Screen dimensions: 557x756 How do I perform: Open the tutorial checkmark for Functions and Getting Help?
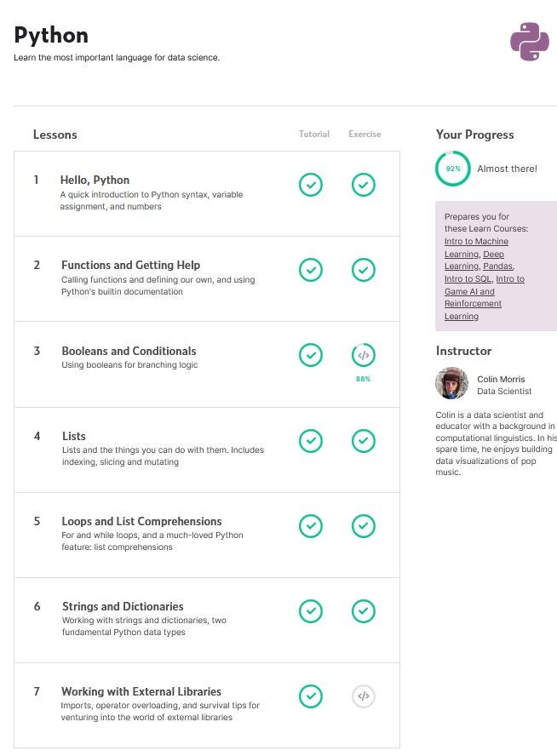tap(311, 270)
